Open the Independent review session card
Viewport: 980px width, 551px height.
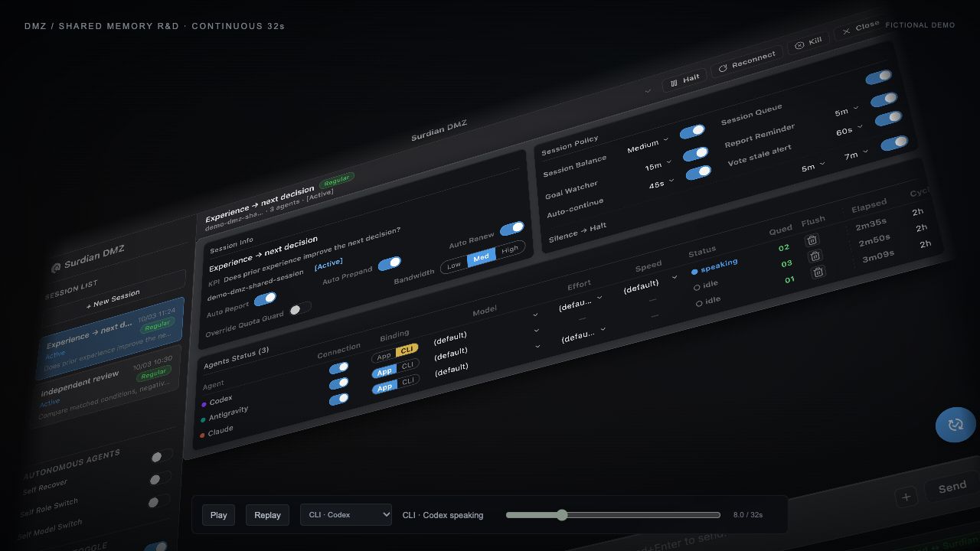(x=106, y=385)
